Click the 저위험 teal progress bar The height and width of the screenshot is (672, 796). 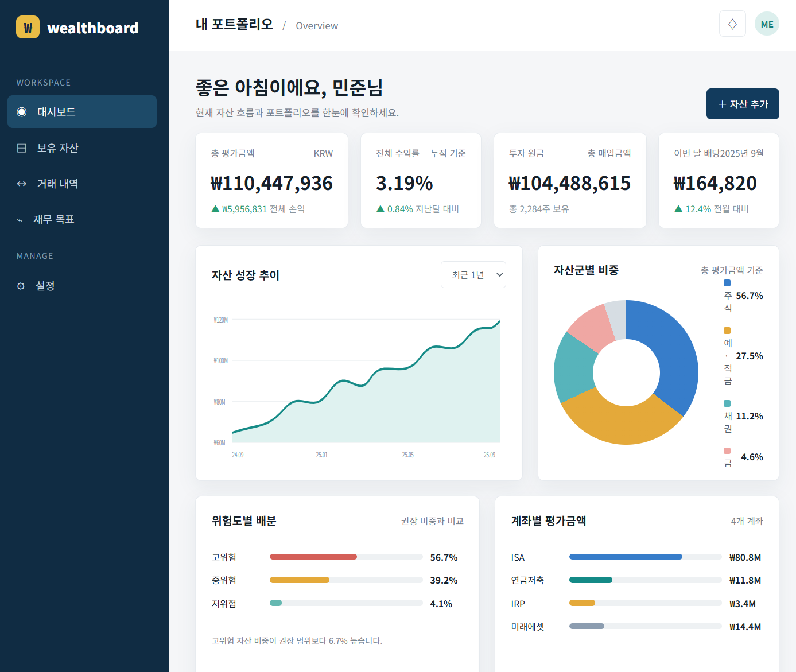point(276,603)
